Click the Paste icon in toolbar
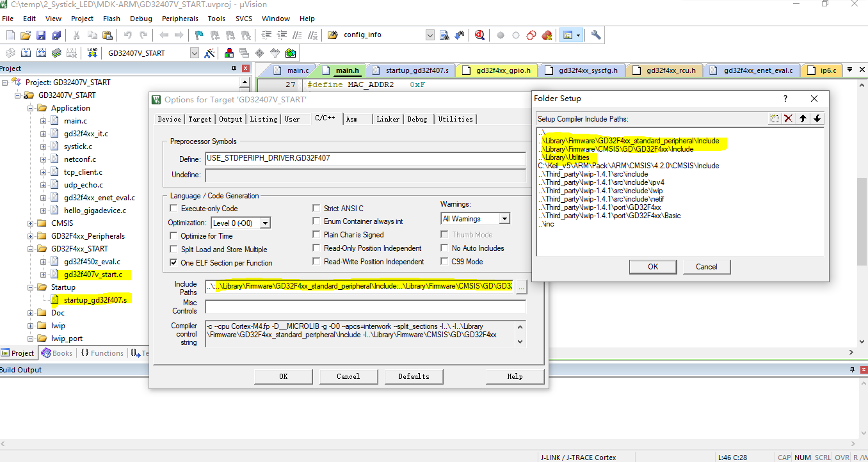Image resolution: width=868 pixels, height=462 pixels. [x=108, y=35]
